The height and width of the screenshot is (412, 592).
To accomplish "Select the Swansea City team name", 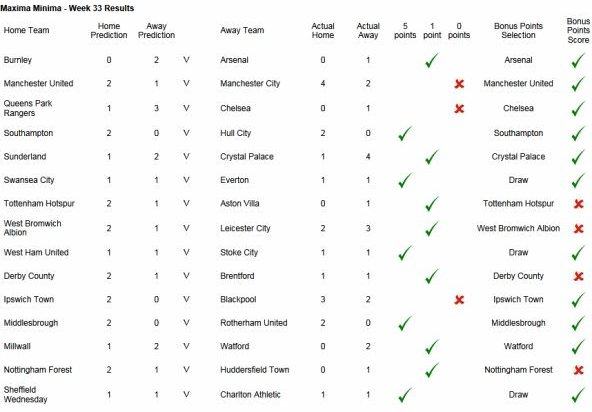I will 29,180.
